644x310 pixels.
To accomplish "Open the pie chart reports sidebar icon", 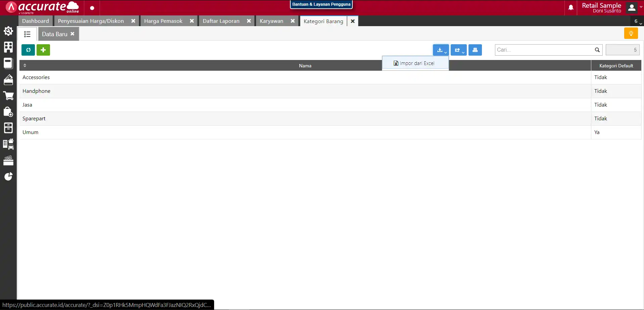I will click(x=8, y=177).
